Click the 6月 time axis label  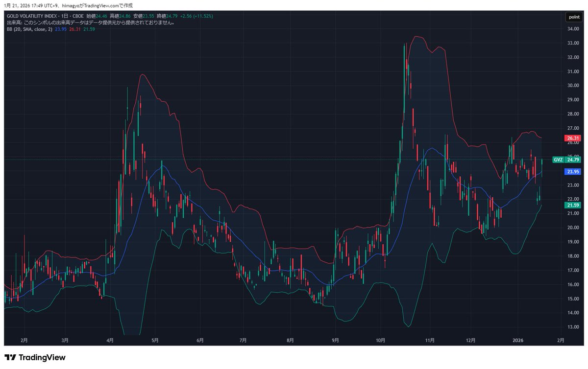tap(200, 339)
